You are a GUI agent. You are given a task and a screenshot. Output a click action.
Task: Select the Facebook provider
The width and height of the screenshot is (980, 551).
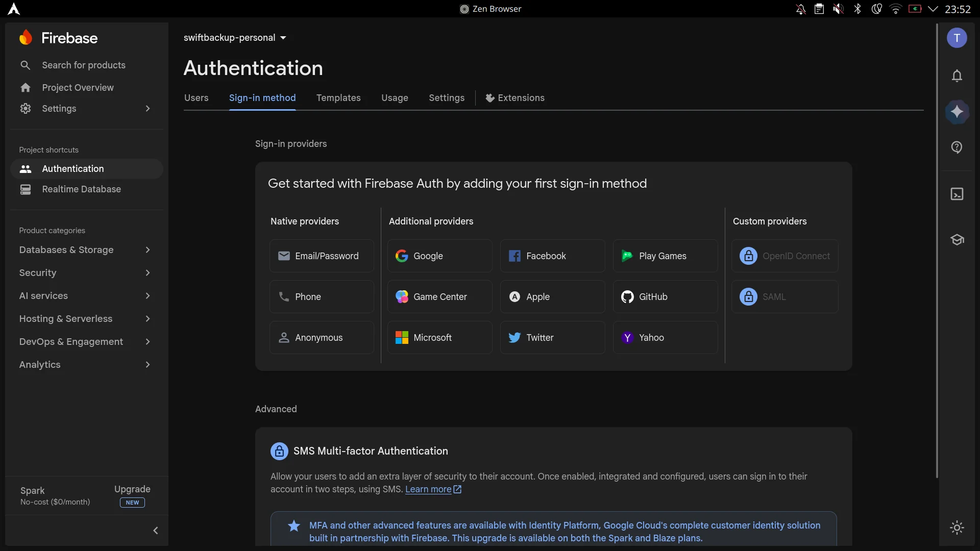coord(553,256)
